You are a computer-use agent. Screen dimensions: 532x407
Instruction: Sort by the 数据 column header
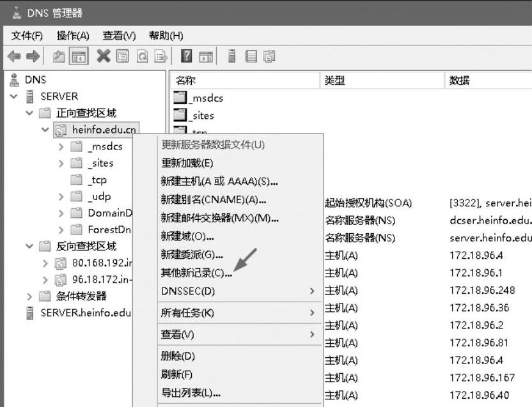489,81
